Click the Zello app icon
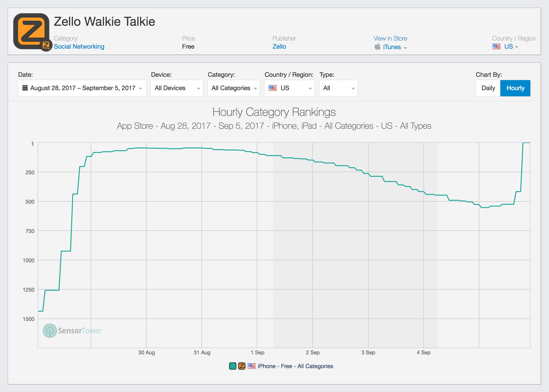549x392 pixels. 31,31
